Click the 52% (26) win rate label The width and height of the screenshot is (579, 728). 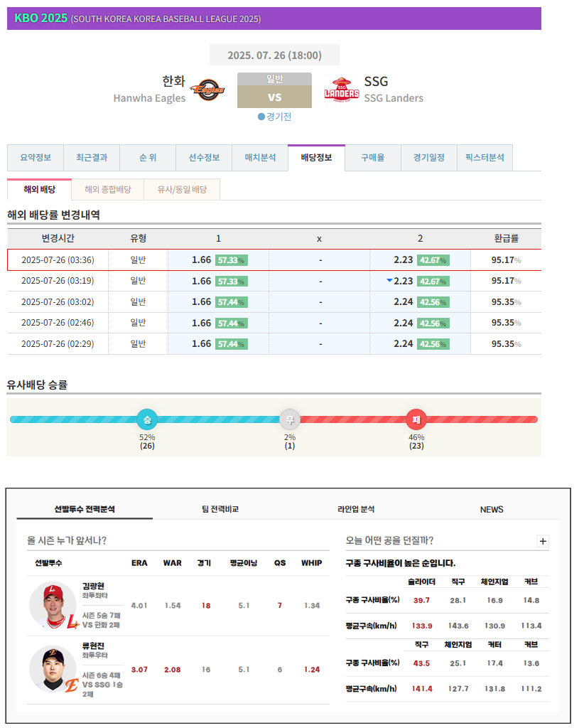[x=147, y=441]
